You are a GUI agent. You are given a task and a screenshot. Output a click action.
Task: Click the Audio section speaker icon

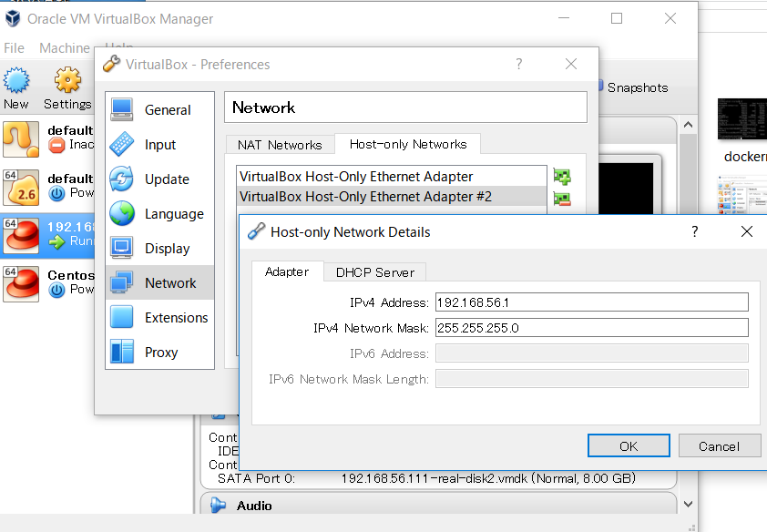click(218, 505)
